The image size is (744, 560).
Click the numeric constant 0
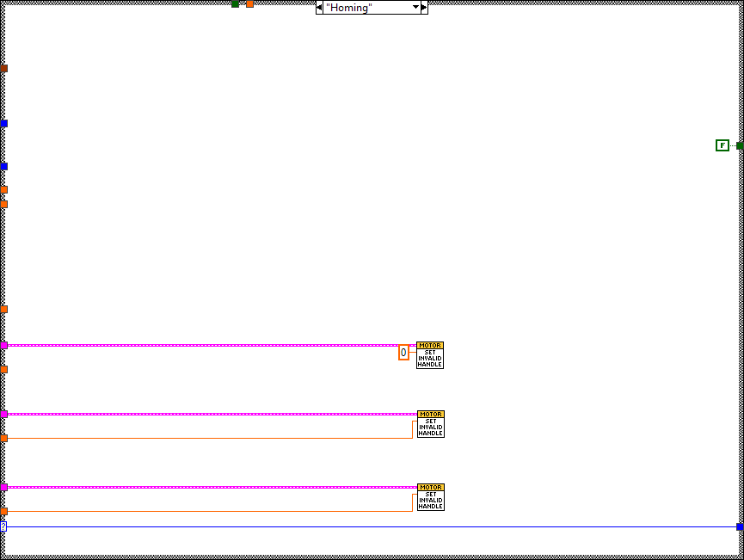coord(403,353)
